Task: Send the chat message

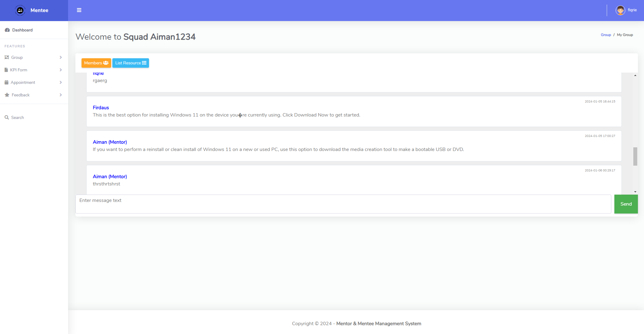Action: click(x=626, y=204)
